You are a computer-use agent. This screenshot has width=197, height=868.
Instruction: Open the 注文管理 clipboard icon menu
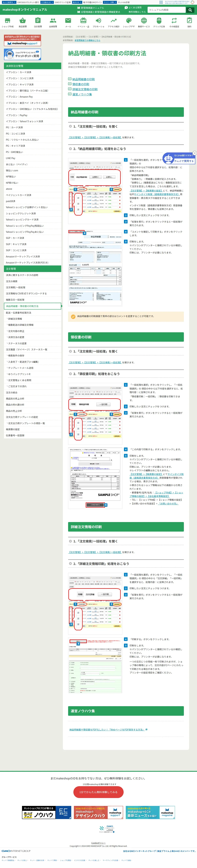38,23
